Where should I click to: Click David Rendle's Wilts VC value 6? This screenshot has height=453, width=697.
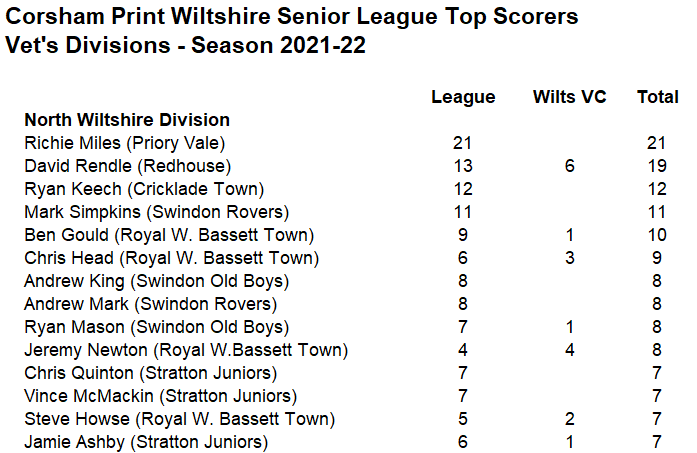[x=569, y=166]
